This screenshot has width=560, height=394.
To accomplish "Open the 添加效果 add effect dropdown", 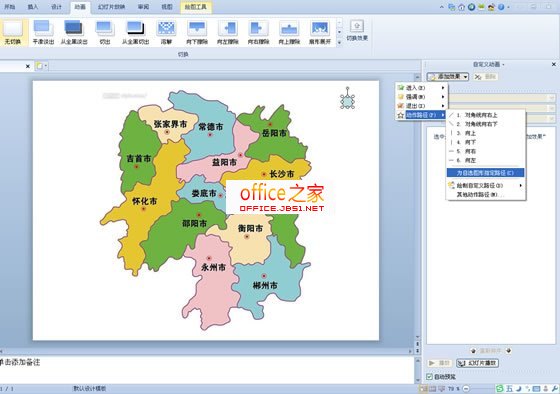I will point(448,76).
